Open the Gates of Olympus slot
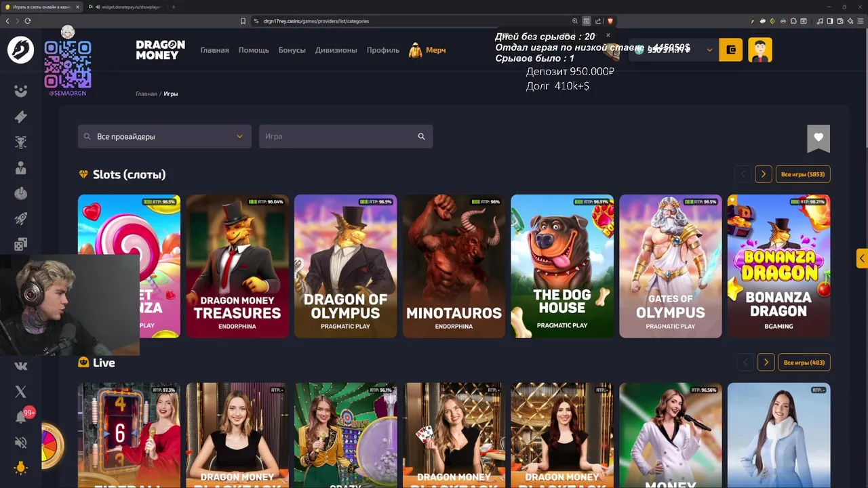The image size is (868, 488). tap(671, 266)
